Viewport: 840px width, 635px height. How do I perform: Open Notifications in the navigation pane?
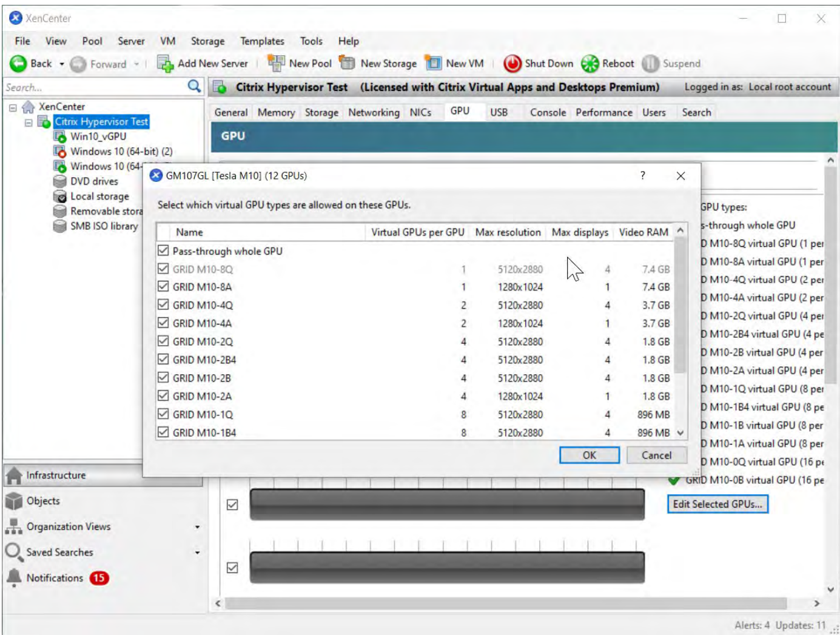[55, 578]
